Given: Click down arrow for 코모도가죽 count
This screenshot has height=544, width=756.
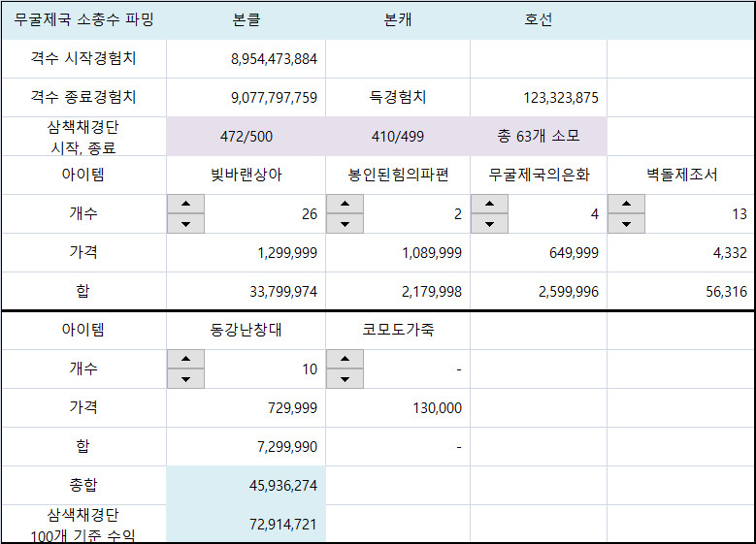Looking at the screenshot, I should tap(345, 379).
